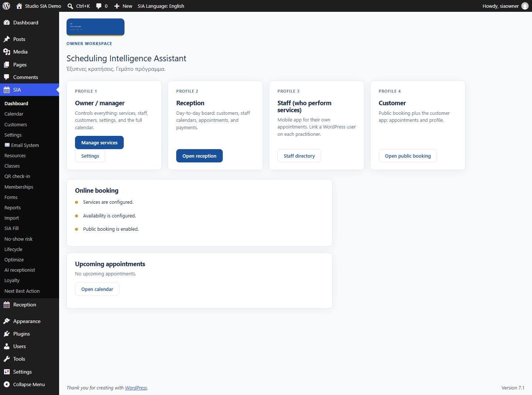Open the SIA Settings submenu item
This screenshot has height=395, width=532.
click(13, 135)
